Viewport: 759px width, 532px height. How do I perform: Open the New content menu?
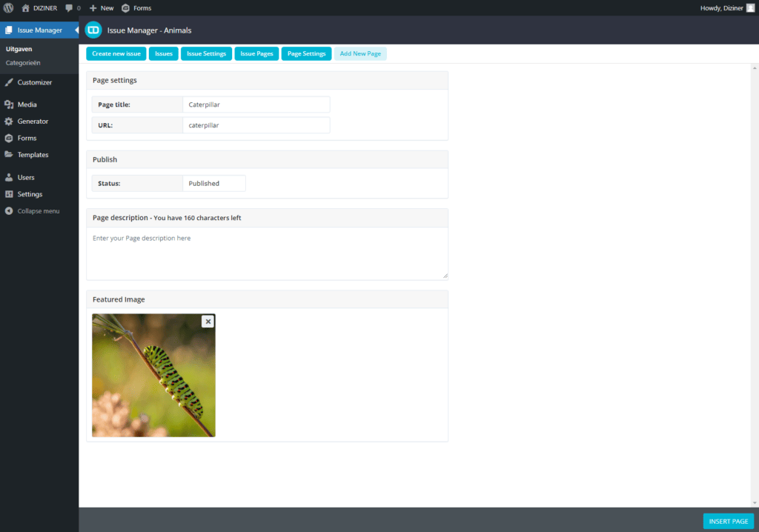pos(102,8)
